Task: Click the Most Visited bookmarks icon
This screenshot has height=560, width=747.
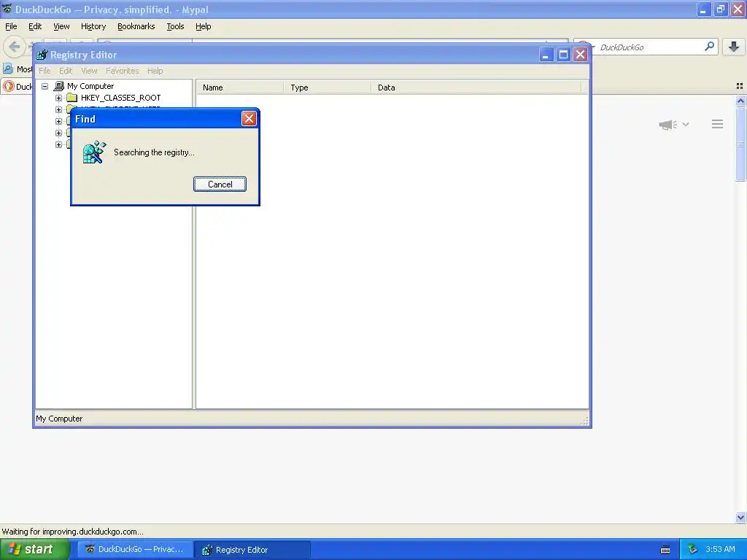Action: (7, 69)
